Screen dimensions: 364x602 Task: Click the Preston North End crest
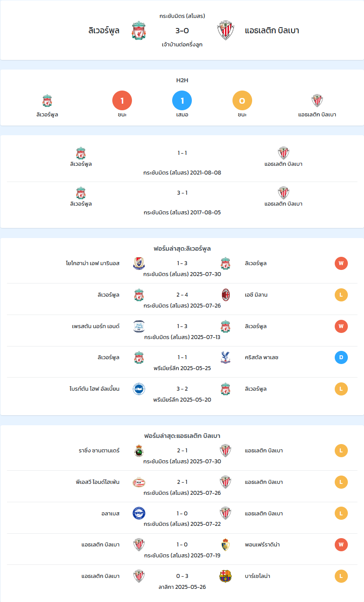[139, 326]
